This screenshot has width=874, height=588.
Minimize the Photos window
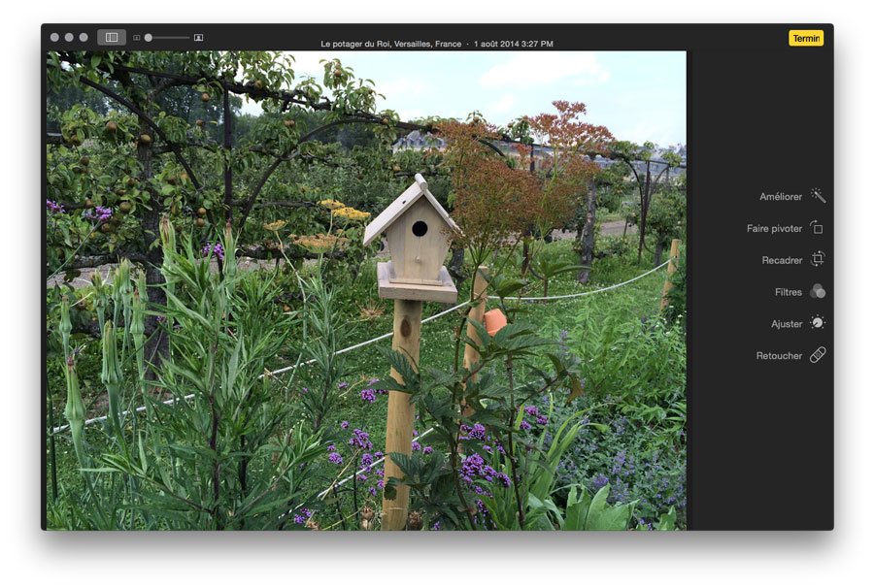(69, 37)
